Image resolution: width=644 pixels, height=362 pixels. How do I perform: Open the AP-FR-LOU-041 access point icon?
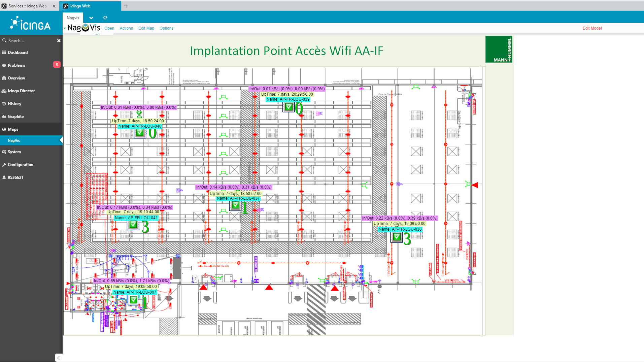(133, 225)
